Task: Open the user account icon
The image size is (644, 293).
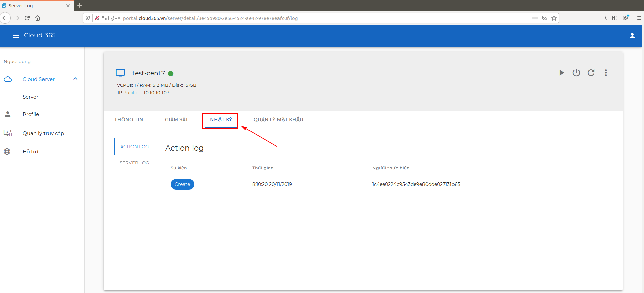Action: (x=632, y=36)
